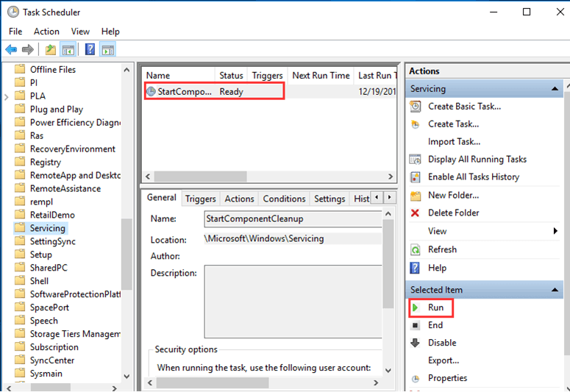Click the Servicing folder icon in the tree

pos(20,228)
